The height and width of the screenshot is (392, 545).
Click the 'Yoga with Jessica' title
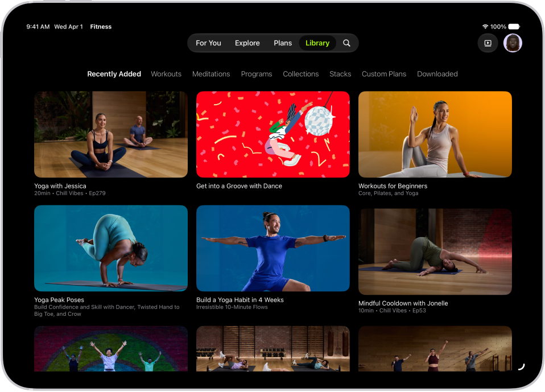[x=60, y=186]
